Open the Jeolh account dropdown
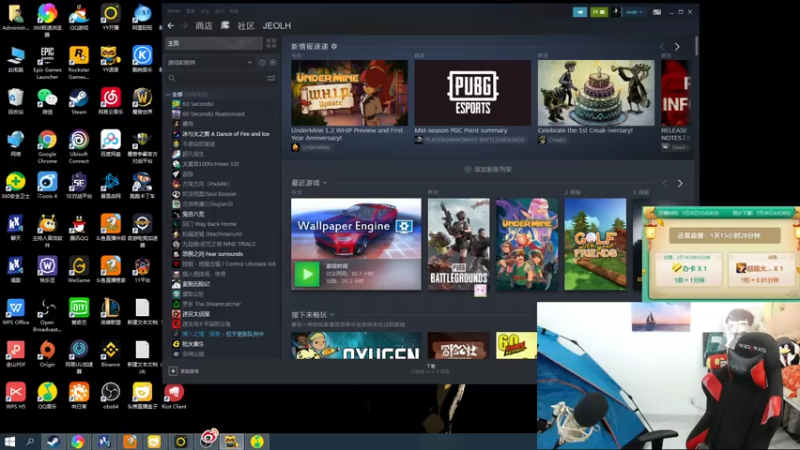Screen dimensions: 800x450 [x=634, y=12]
